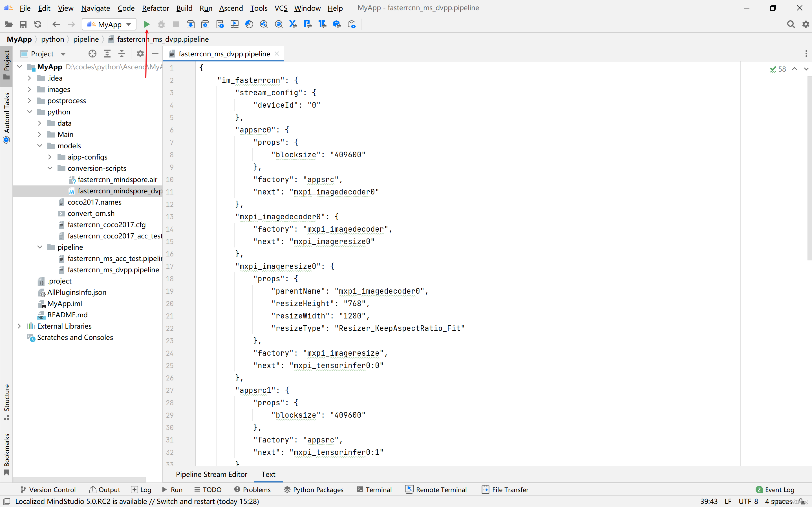Open the Refactor menu
The image size is (812, 507).
coord(155,8)
